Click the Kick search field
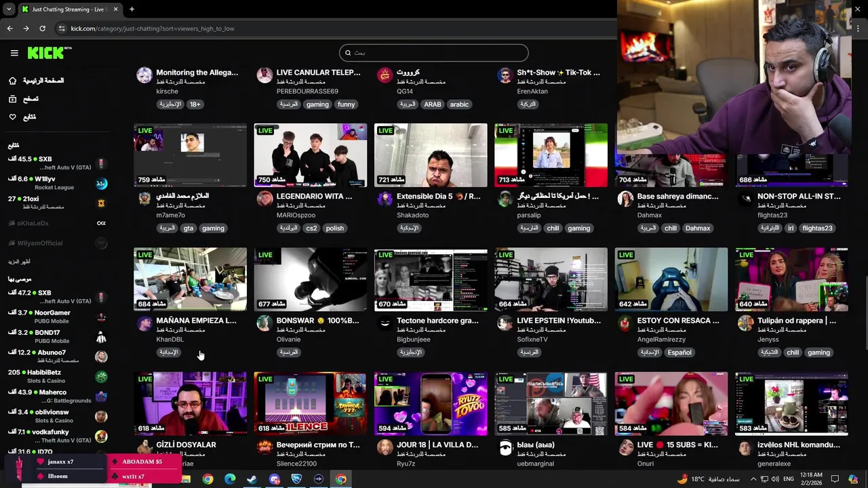868x488 pixels. point(434,53)
